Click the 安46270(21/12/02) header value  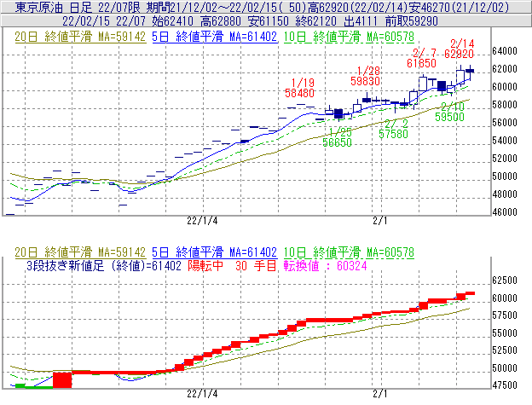(x=460, y=7)
